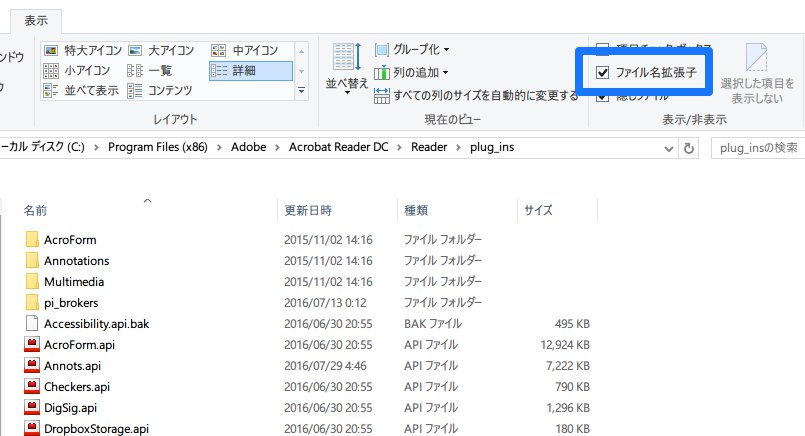Sort by サイズ column header
Screen dimensions: 805x436
(x=538, y=211)
